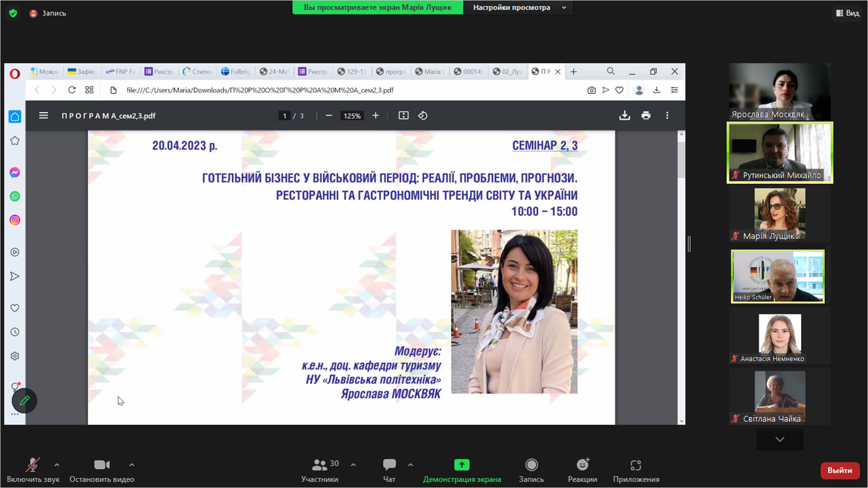Open Messenger in the Opera sidebar
The width and height of the screenshot is (868, 488).
click(x=15, y=173)
